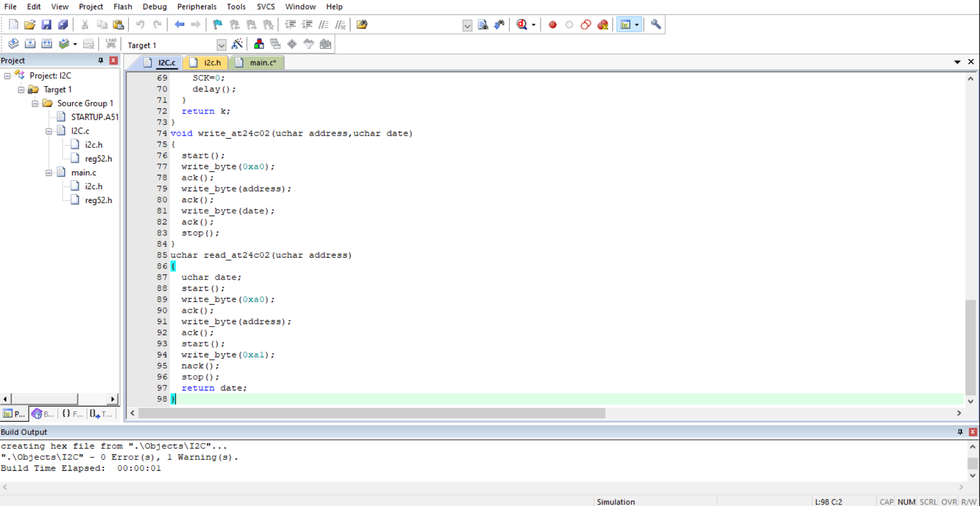Open the Peripherals menu
The height and width of the screenshot is (506, 980).
coord(197,7)
